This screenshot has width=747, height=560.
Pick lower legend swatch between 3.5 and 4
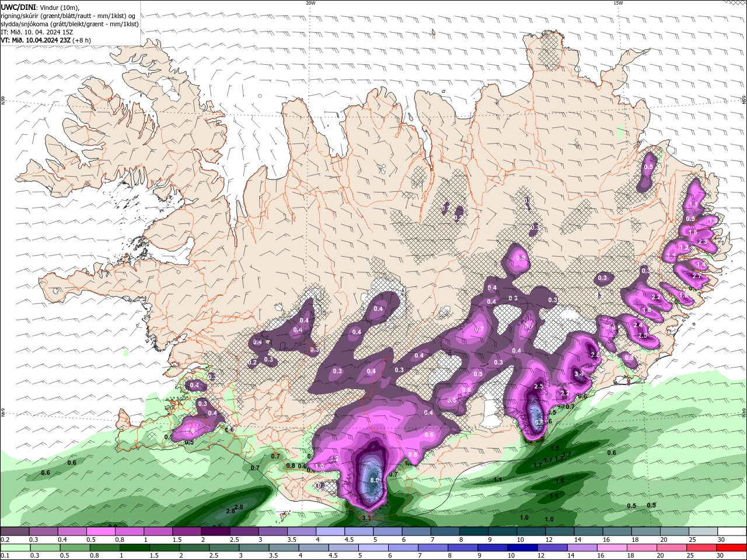[x=283, y=548]
